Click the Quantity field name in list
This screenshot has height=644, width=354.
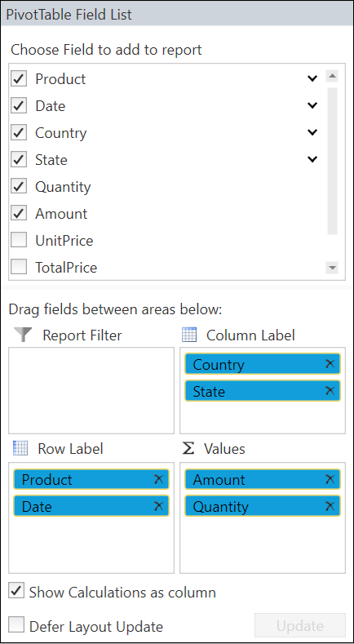click(x=63, y=187)
